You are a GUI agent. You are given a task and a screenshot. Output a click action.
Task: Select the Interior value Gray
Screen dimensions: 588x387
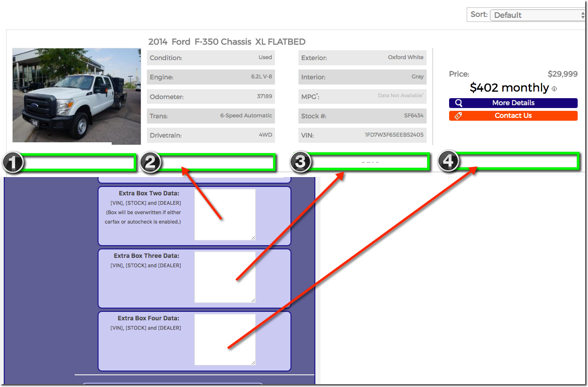pyautogui.click(x=418, y=77)
